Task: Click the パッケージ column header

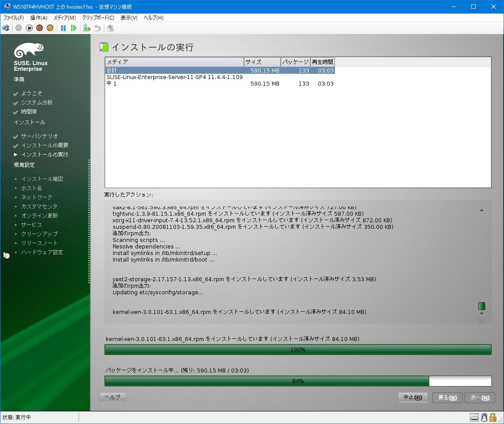Action: click(296, 62)
